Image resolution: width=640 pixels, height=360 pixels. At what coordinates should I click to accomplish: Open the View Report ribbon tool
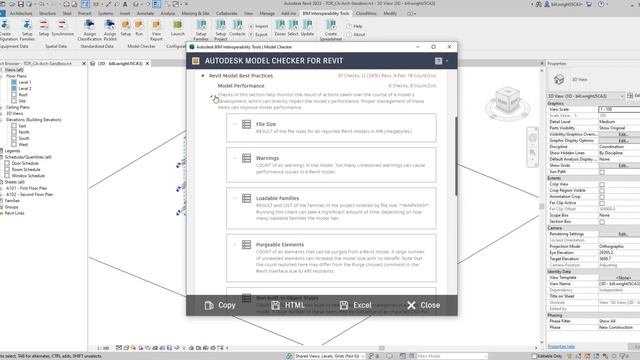156,30
